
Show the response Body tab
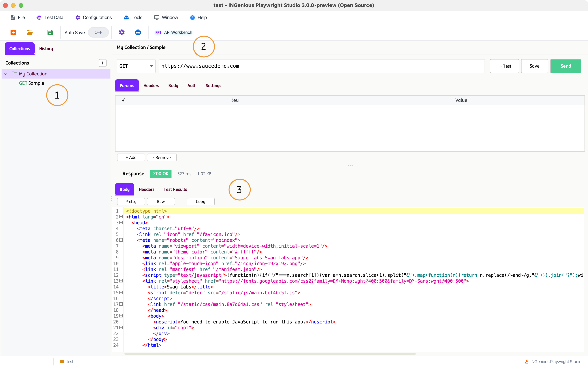(x=125, y=189)
